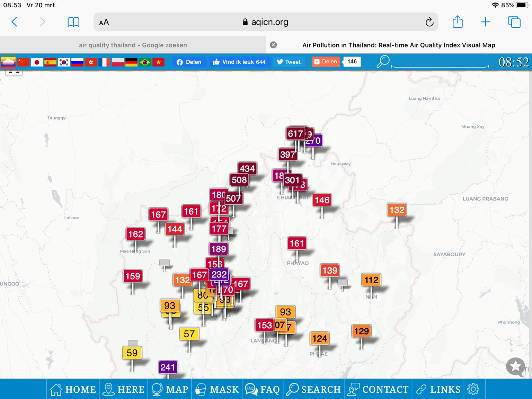The height and width of the screenshot is (399, 532).
Task: Switch language with the Russia flag
Action: click(x=77, y=62)
